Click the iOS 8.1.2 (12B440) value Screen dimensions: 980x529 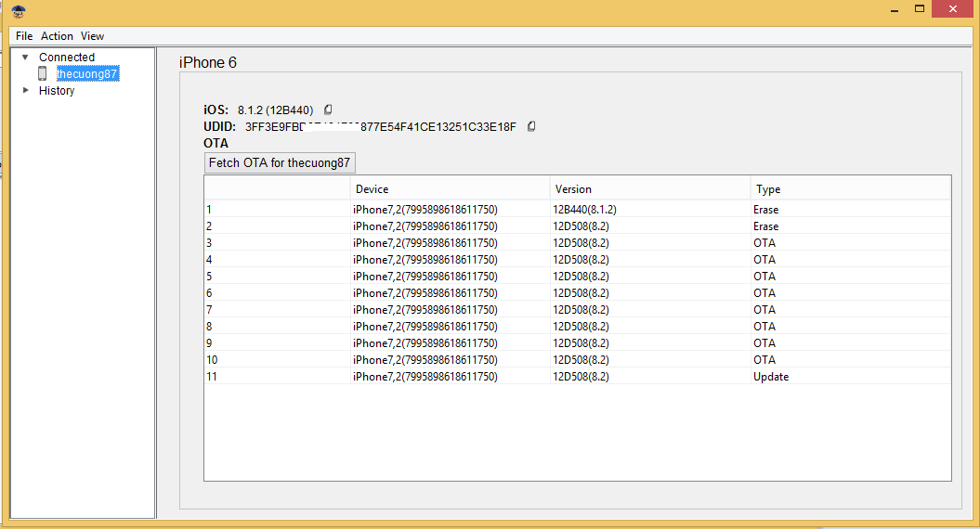click(275, 110)
